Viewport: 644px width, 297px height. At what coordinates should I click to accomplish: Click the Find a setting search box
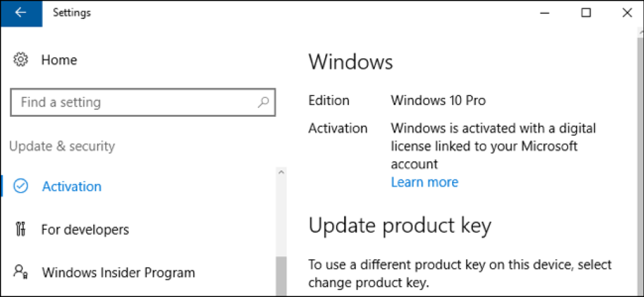coord(143,102)
